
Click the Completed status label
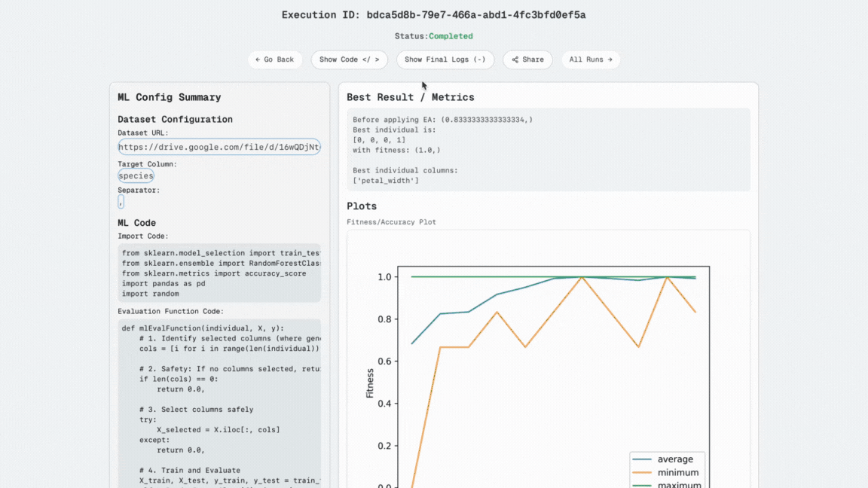click(x=451, y=35)
